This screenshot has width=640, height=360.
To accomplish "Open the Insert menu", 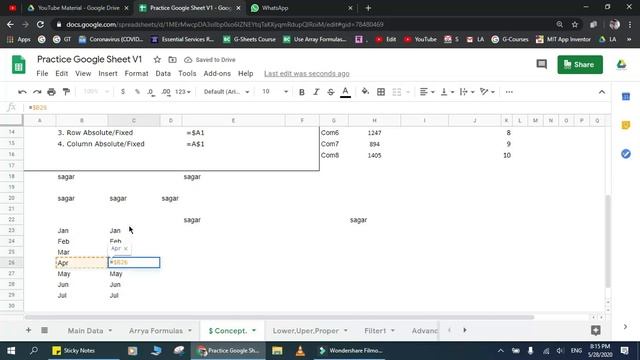I will [x=108, y=73].
